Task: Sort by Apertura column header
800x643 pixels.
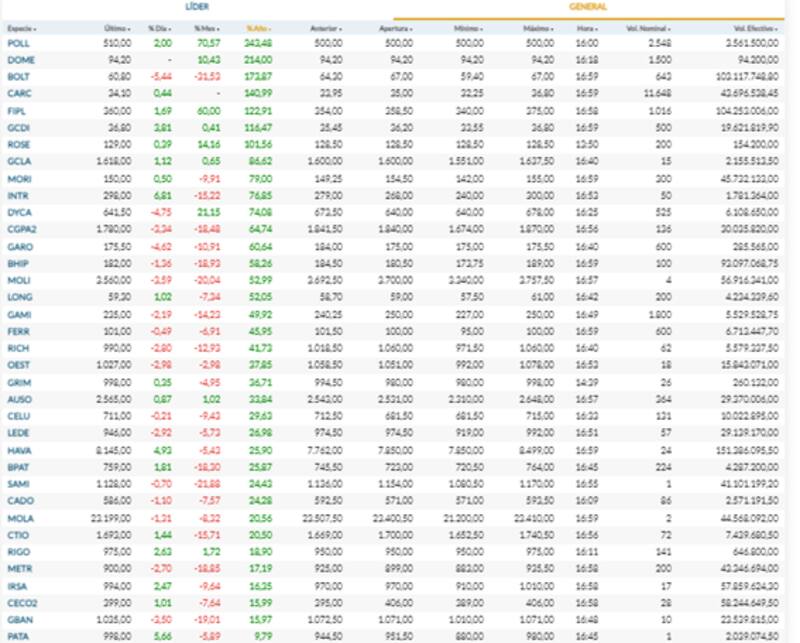Action: pyautogui.click(x=395, y=29)
